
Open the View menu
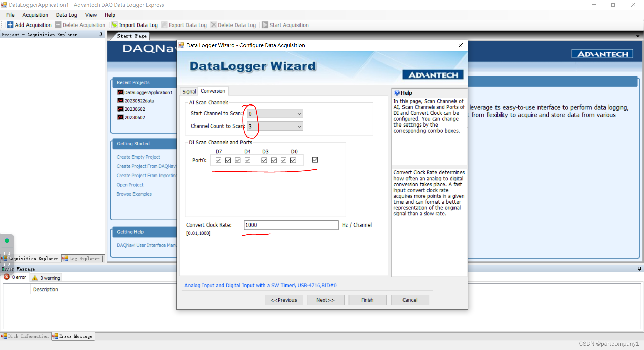91,15
